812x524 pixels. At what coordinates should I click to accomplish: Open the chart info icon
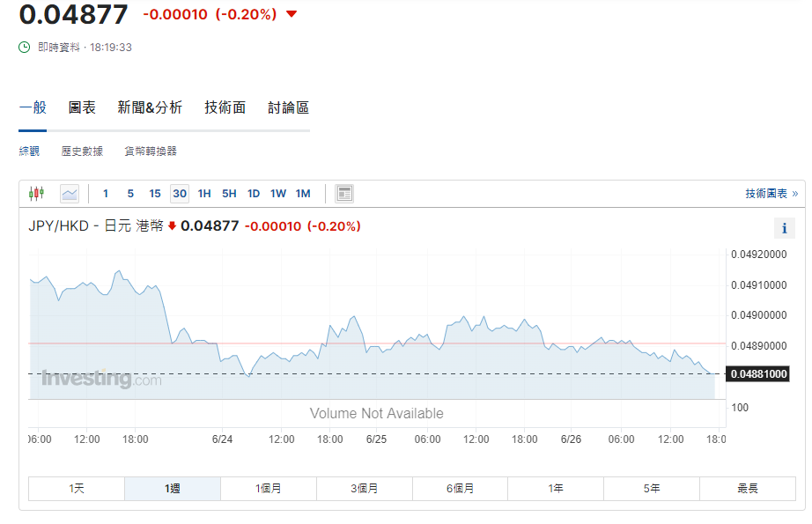pyautogui.click(x=784, y=228)
